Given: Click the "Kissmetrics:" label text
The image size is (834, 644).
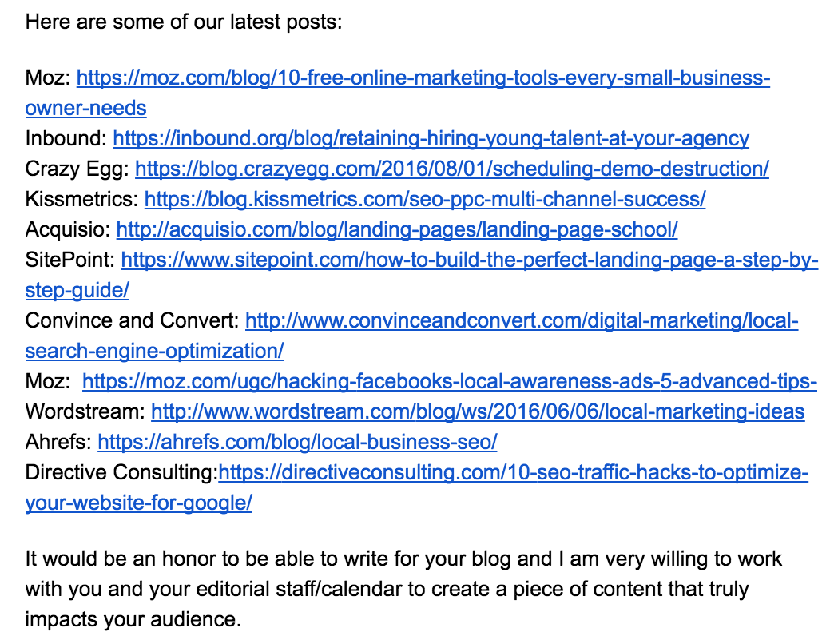Looking at the screenshot, I should click(81, 199).
